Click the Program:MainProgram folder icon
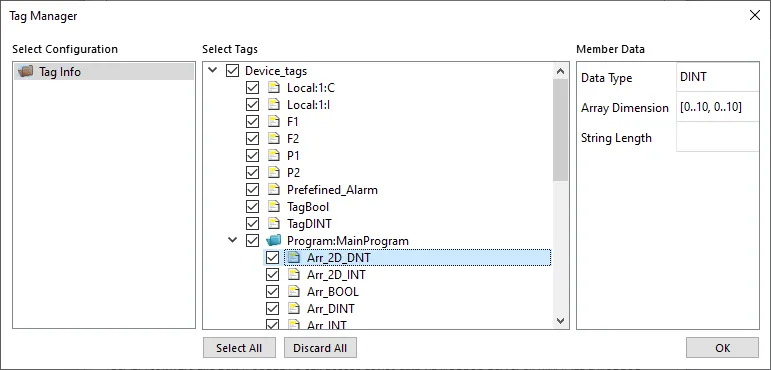This screenshot has width=771, height=370. click(273, 241)
